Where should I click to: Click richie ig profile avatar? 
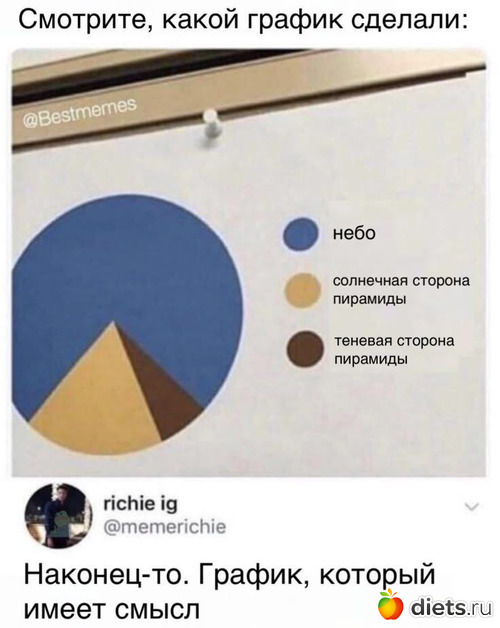(58, 516)
